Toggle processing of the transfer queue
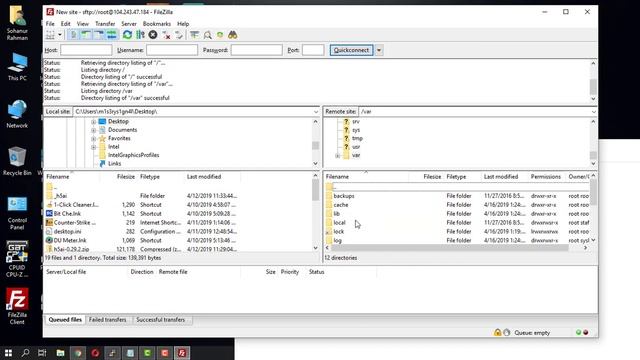 tap(140, 35)
